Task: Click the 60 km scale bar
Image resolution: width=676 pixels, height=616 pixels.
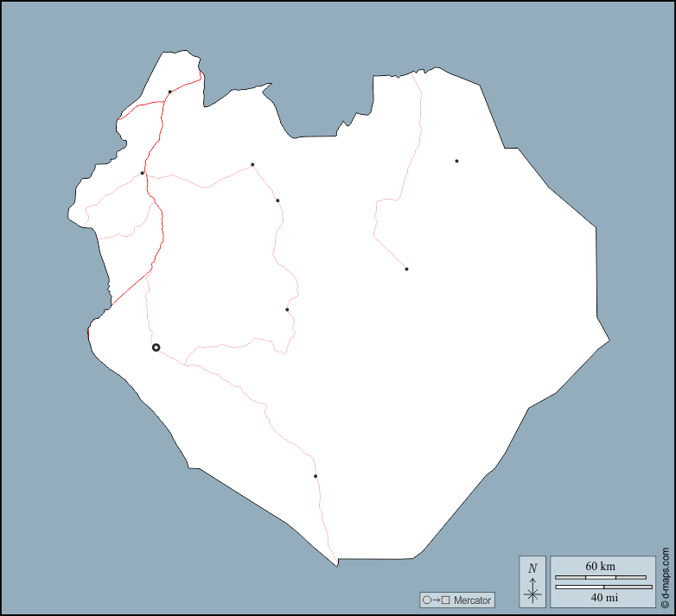Action: [x=600, y=576]
